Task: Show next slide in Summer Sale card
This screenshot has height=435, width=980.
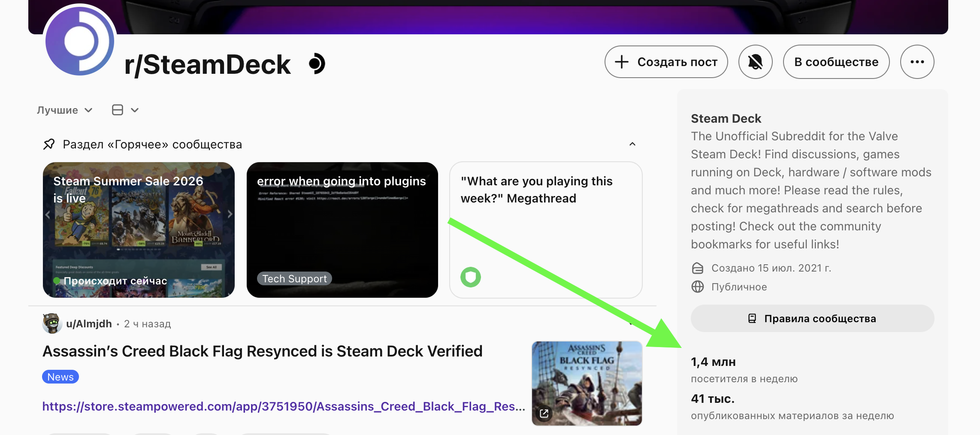Action: pyautogui.click(x=230, y=214)
